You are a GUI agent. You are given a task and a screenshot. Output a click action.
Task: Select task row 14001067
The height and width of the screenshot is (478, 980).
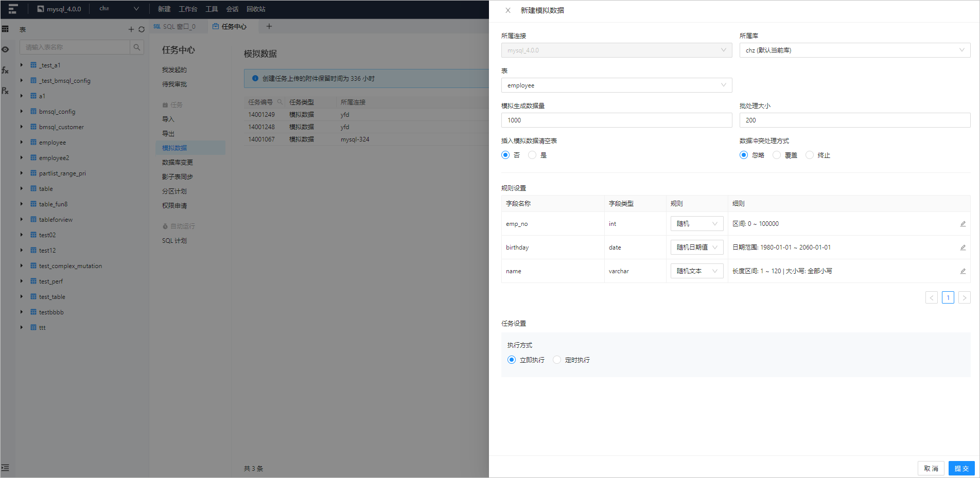click(x=366, y=139)
